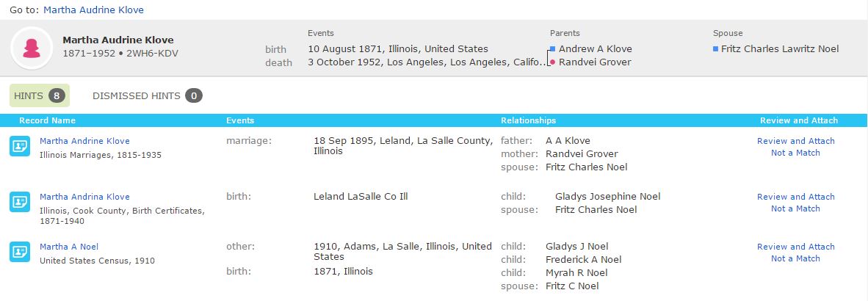The image size is (868, 301).
Task: Open the Martha A Noel census record
Action: tap(69, 247)
